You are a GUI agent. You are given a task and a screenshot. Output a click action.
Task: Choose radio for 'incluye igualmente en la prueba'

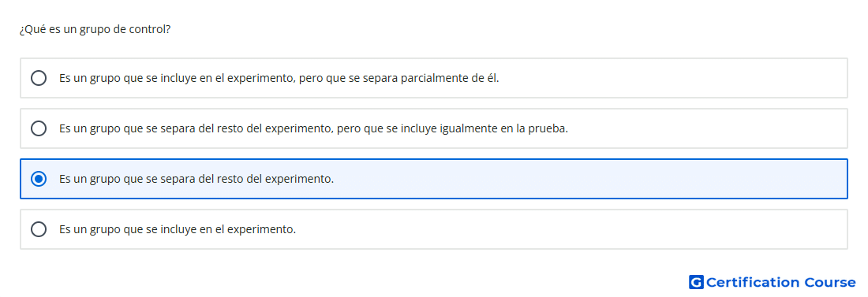point(39,128)
